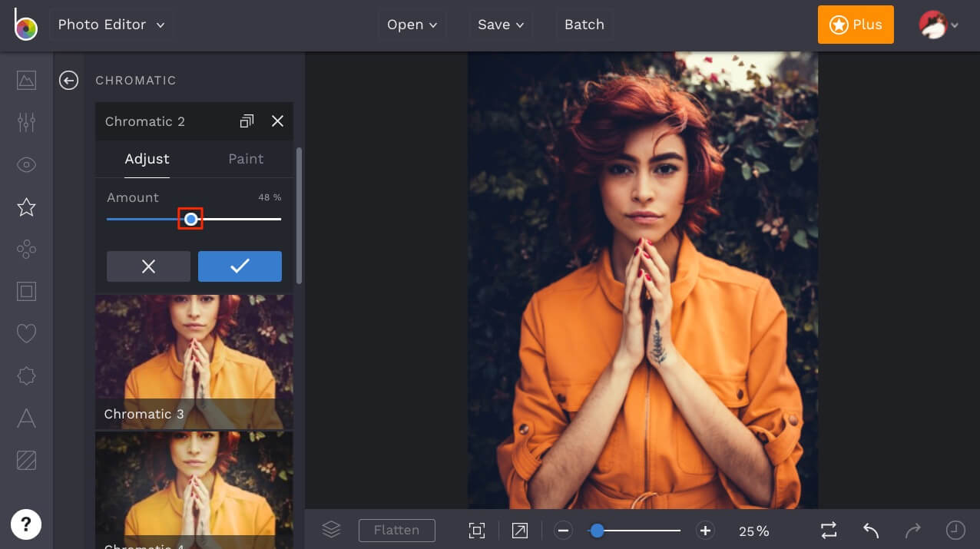Screen dimensions: 980x549
Task: Expand the Save dropdown menu
Action: pos(500,24)
